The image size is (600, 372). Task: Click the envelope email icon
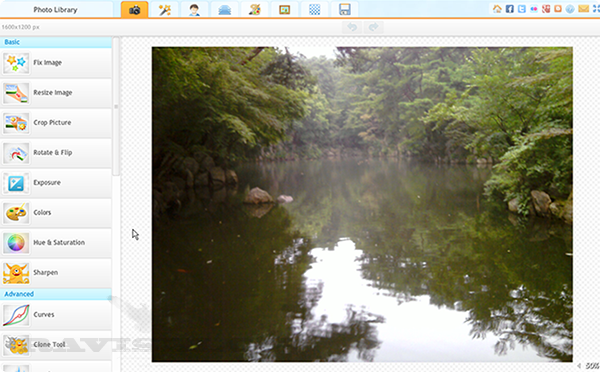tap(584, 9)
